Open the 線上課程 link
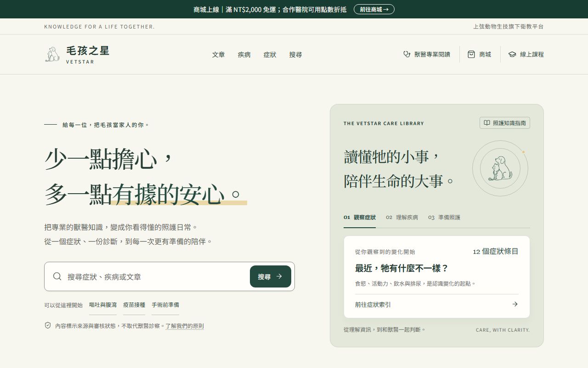Viewport: 588px width, 368px height. pos(526,54)
